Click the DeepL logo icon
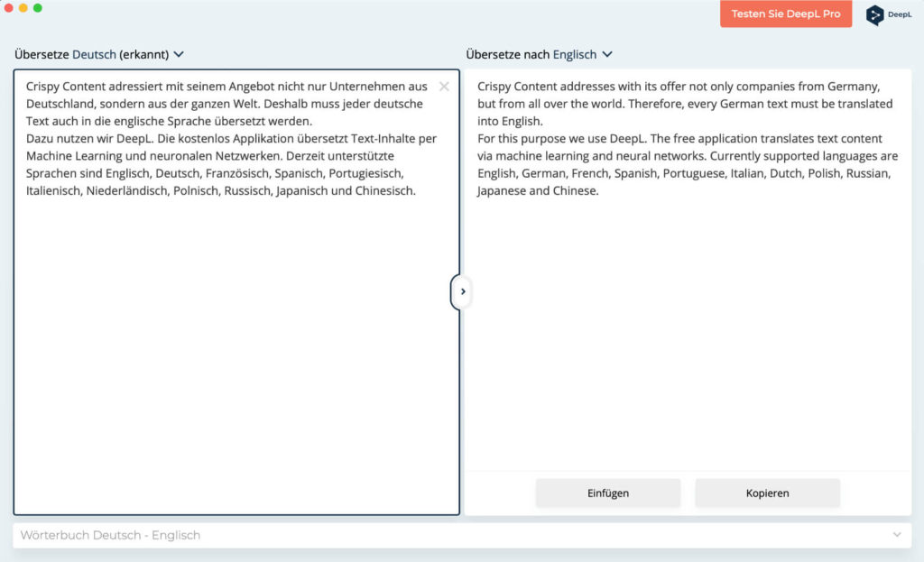The width and height of the screenshot is (924, 562). 875,14
